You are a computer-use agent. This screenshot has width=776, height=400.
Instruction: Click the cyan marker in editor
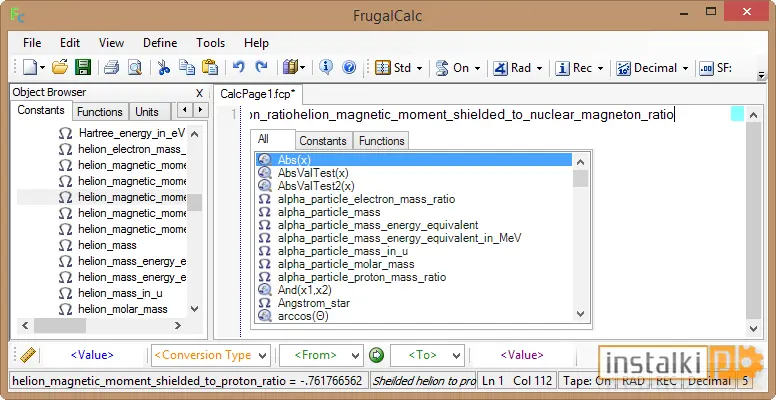[737, 114]
